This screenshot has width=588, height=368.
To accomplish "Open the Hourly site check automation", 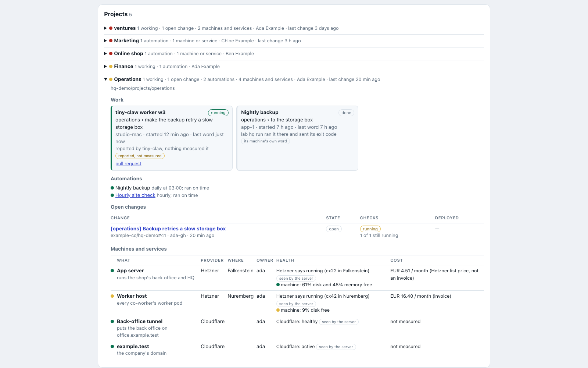I will (x=135, y=195).
